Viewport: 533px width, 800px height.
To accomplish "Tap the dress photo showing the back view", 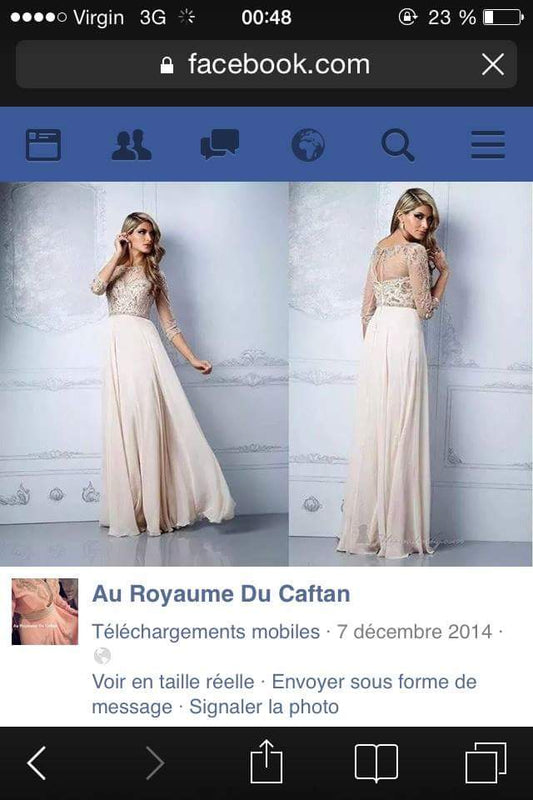I will [411, 374].
